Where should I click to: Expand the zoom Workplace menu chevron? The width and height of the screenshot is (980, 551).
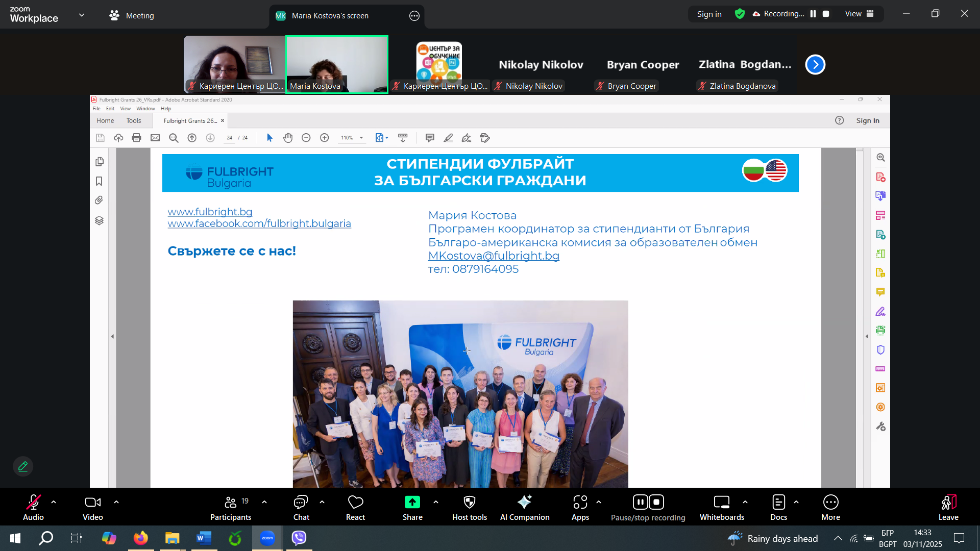coord(82,15)
